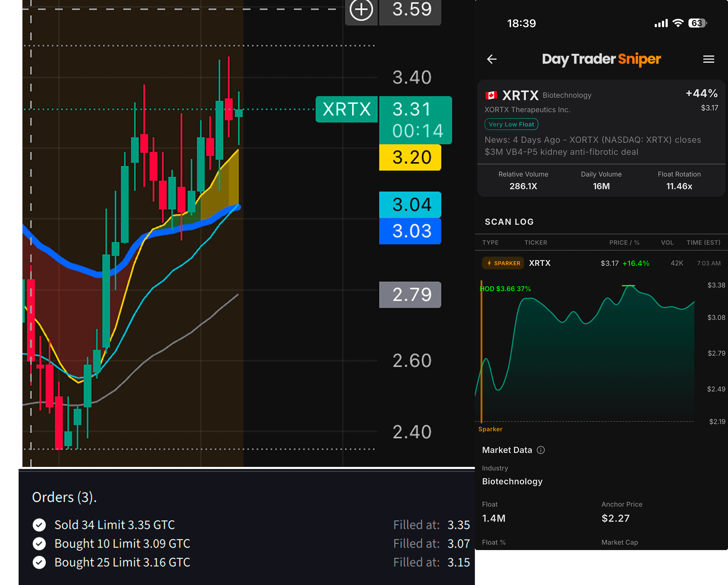Click the blue 3.03 price label
728x585 pixels.
pos(410,231)
